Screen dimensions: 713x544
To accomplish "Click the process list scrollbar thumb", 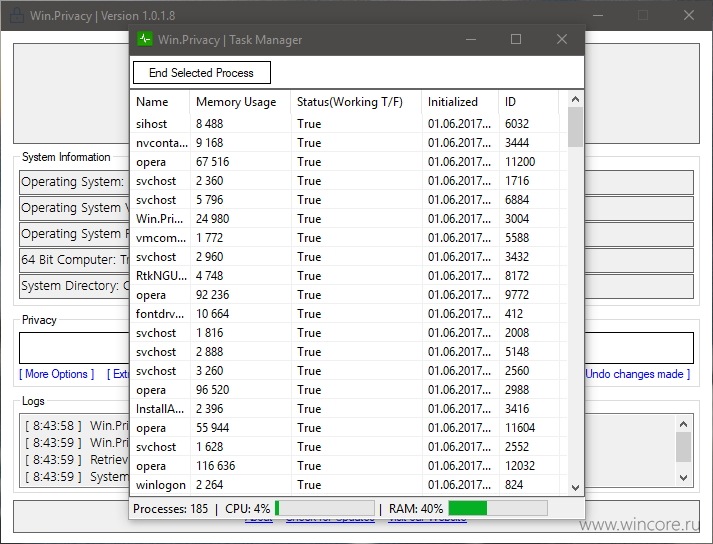I will coord(575,127).
